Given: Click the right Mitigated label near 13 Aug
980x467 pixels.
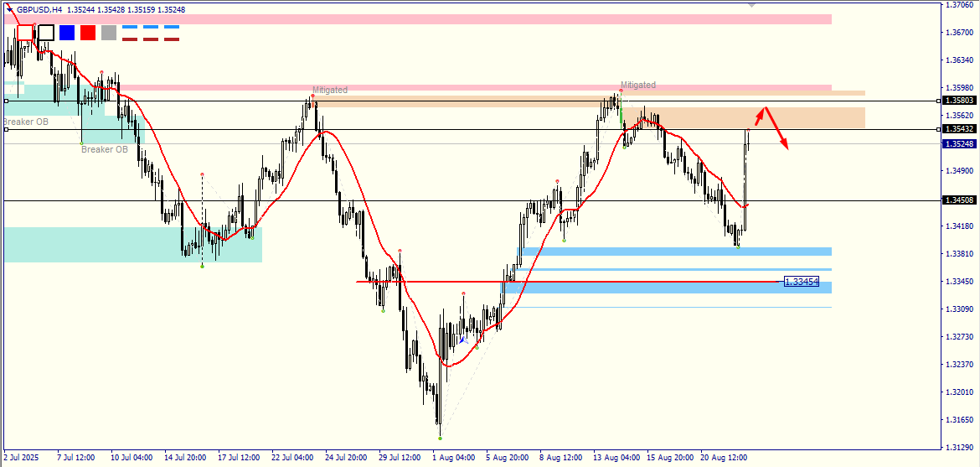Looking at the screenshot, I should (638, 85).
